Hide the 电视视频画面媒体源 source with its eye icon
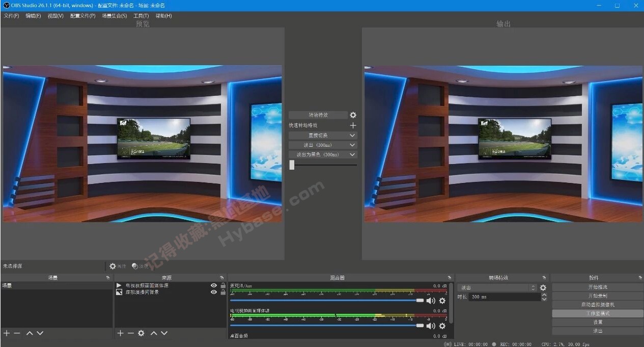This screenshot has width=644, height=347. point(213,285)
